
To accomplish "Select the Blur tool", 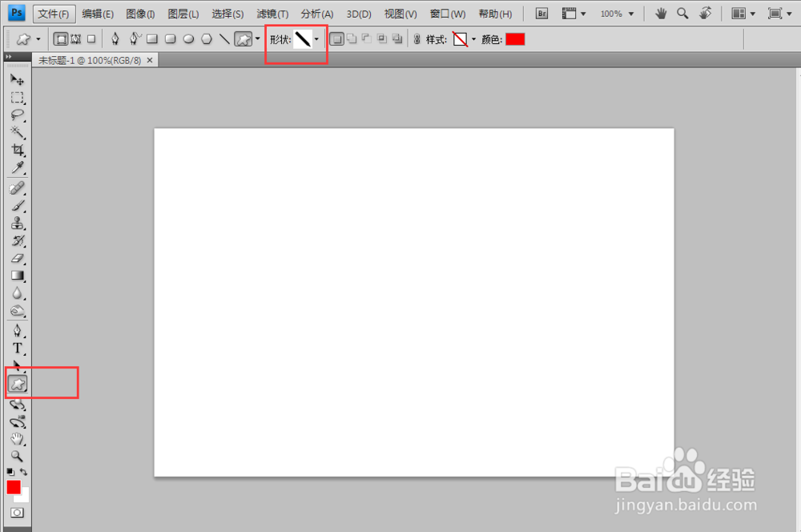I will click(17, 293).
